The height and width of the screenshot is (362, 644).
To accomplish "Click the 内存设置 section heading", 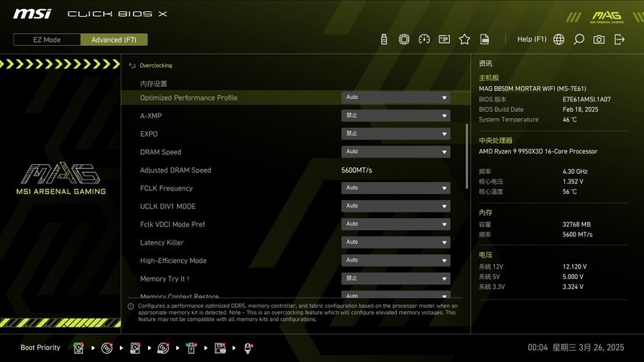I will [153, 84].
